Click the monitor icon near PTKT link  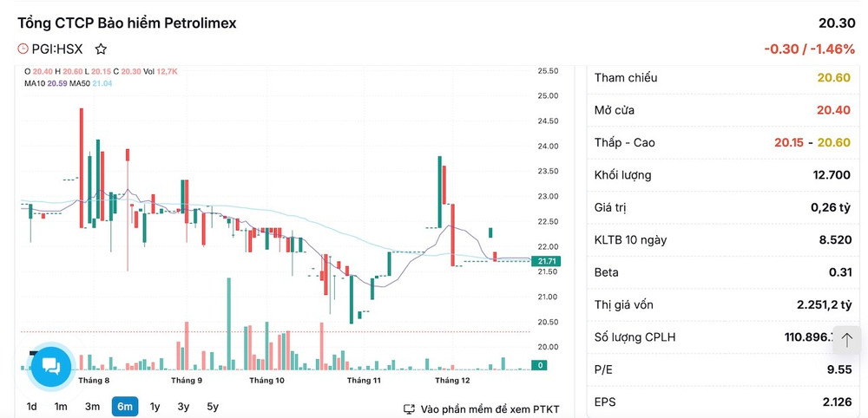coord(409,408)
